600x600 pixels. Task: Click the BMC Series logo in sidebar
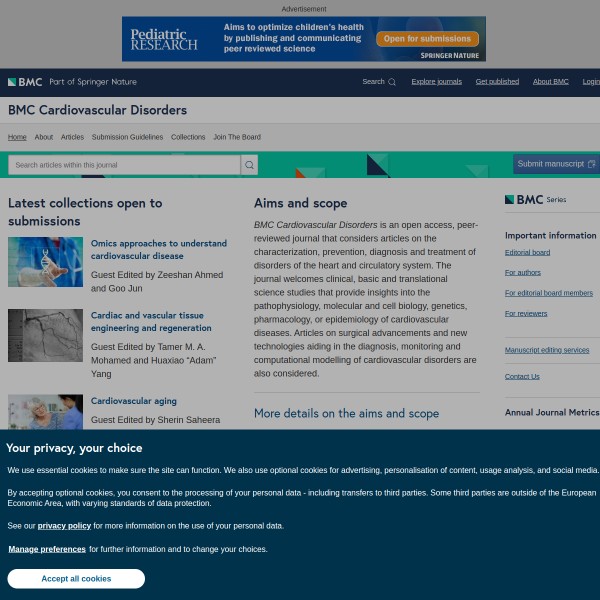(535, 199)
